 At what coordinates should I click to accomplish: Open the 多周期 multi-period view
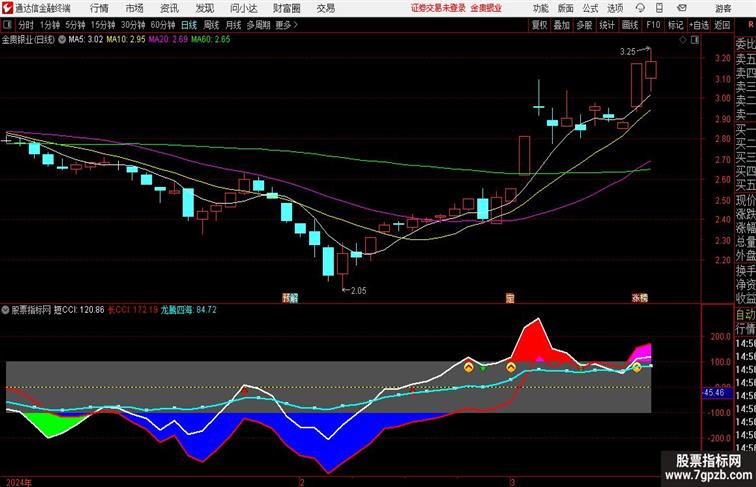coord(258,25)
